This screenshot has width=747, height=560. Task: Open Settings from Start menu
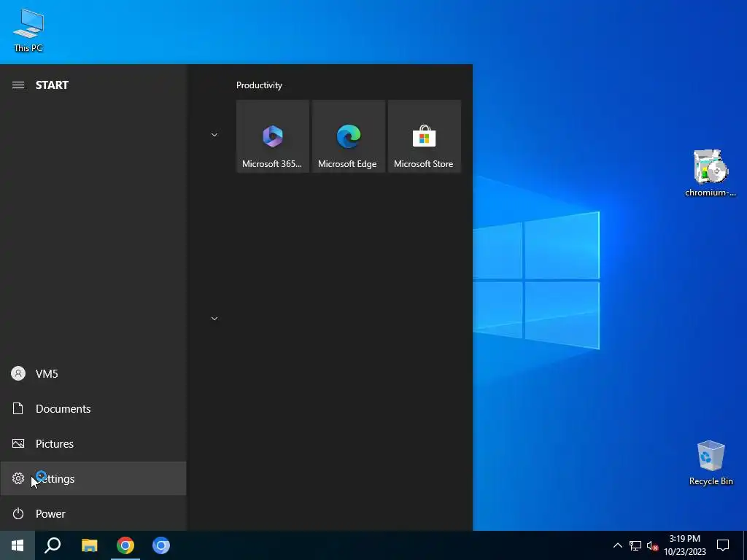[93, 478]
